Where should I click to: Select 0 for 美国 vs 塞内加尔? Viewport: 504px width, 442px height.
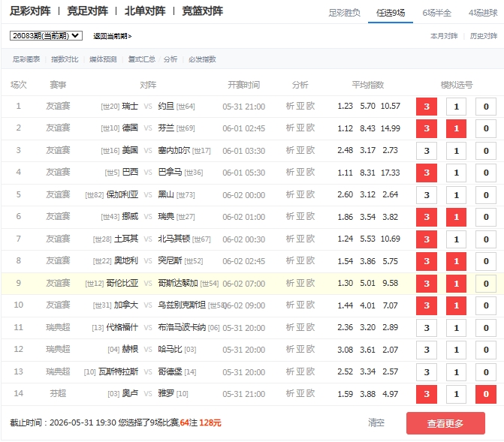486,151
